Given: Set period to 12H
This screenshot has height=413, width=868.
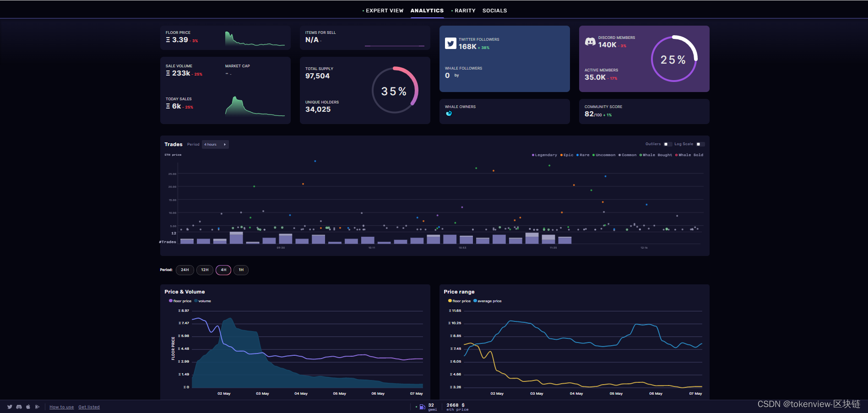Looking at the screenshot, I should 205,270.
